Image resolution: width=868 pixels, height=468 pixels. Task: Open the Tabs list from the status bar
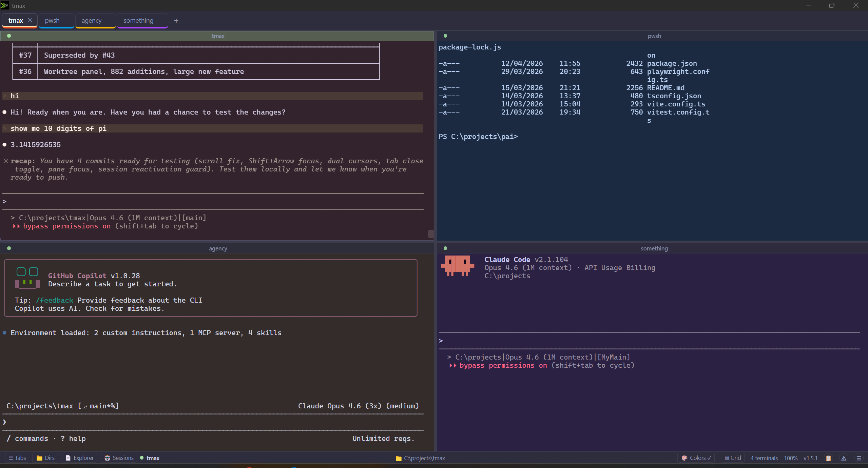[x=17, y=458]
